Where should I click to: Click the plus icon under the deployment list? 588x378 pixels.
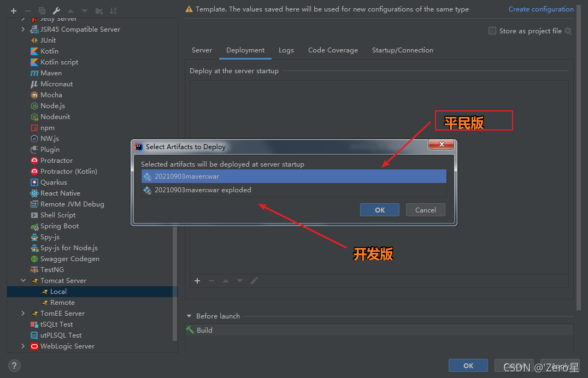tap(197, 281)
